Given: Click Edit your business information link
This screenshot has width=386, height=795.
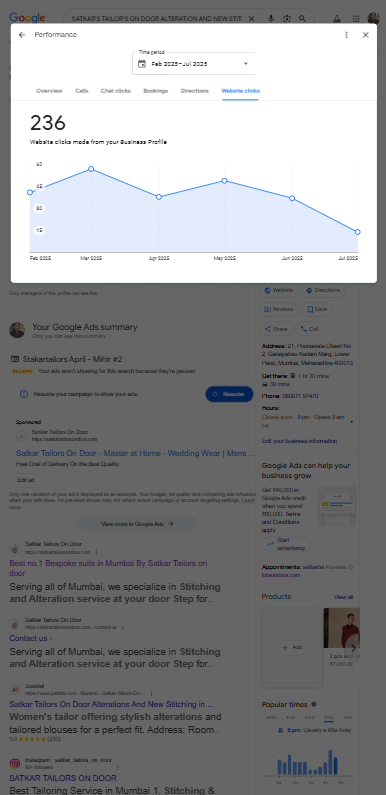Looking at the screenshot, I should pos(299,441).
